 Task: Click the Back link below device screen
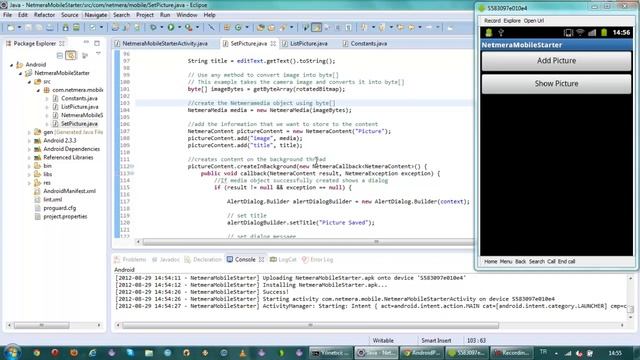point(520,262)
